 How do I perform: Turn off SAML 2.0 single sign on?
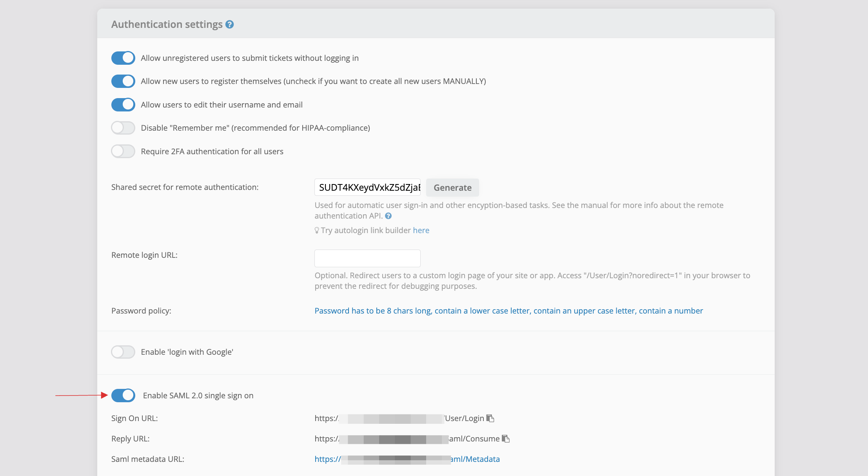[123, 396]
